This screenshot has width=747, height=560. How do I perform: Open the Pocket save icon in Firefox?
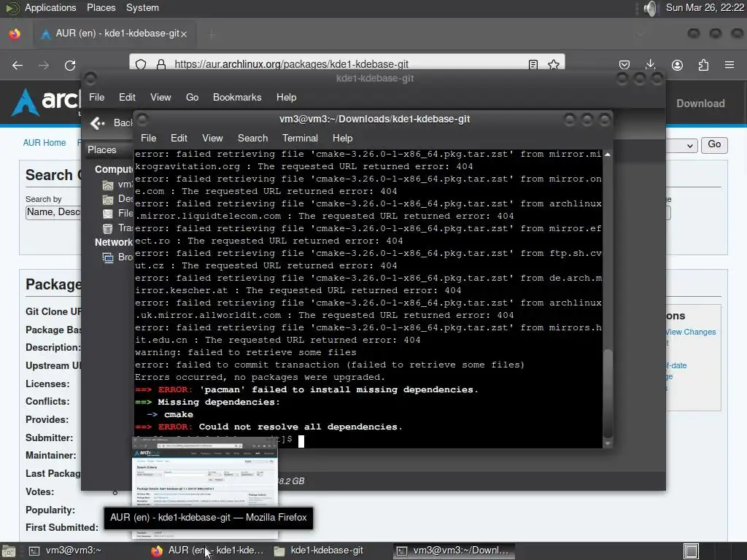pos(624,65)
